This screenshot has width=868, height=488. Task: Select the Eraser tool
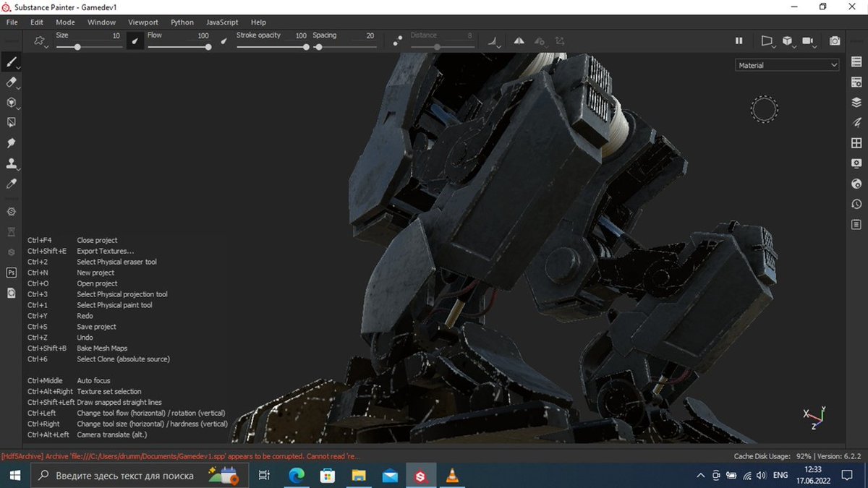coord(11,82)
